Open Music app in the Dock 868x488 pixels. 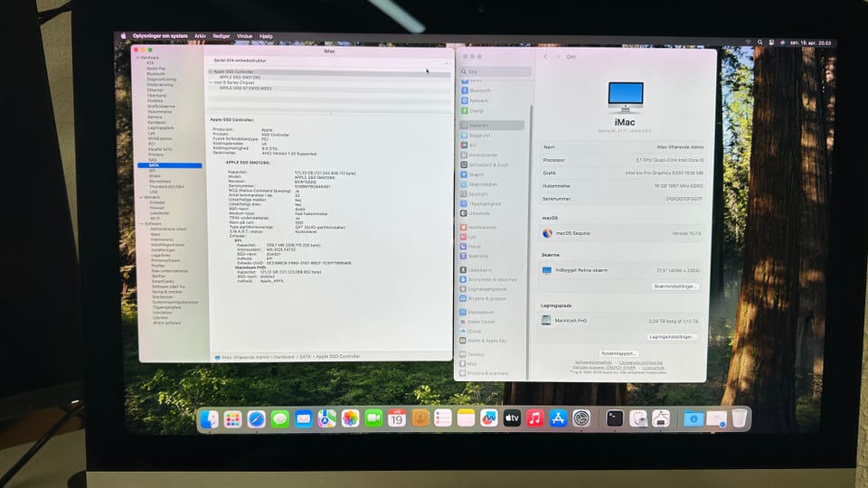[x=534, y=418]
